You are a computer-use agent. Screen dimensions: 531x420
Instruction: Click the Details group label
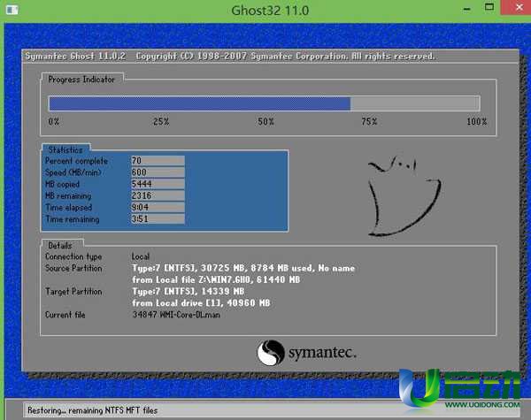(x=60, y=244)
